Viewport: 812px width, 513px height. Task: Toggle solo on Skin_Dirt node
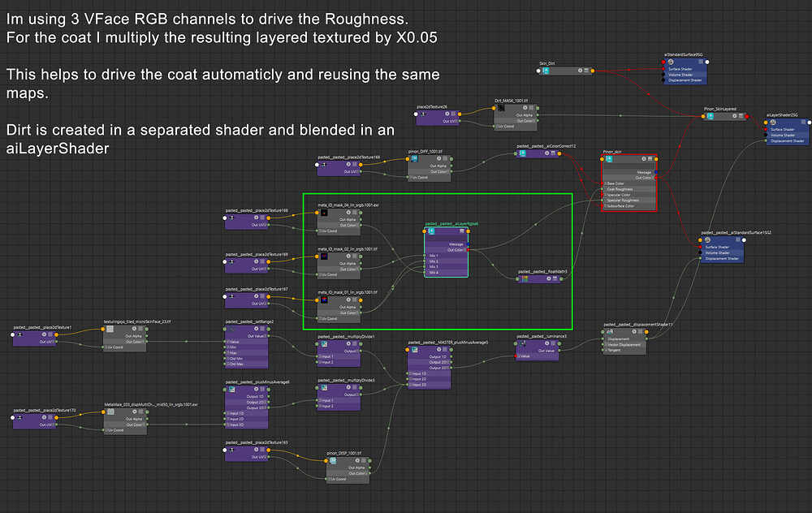[580, 71]
